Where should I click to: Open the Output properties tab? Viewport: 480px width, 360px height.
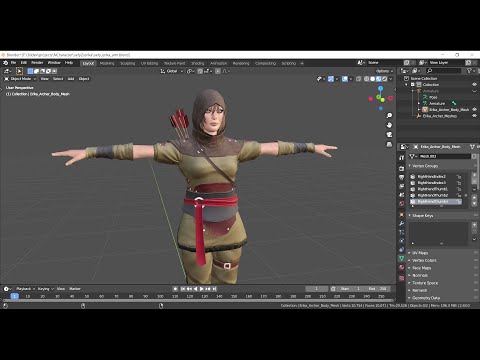click(402, 177)
